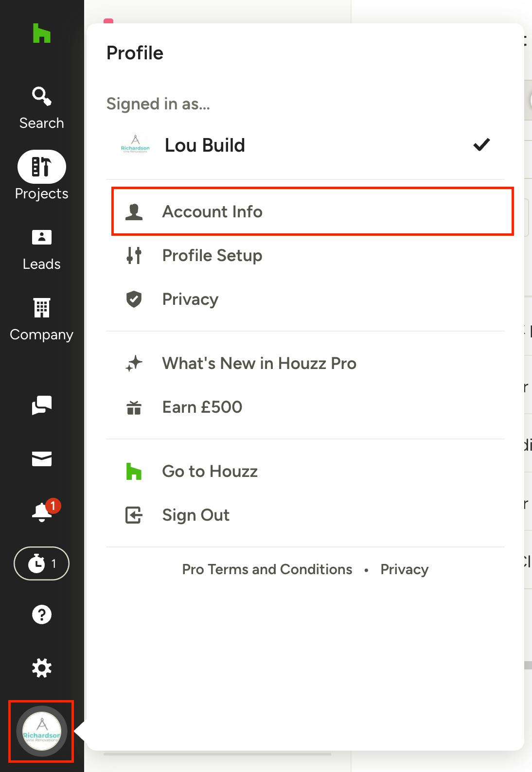Click the checkmark beside Lou Build
Viewport: 532px width, 772px height.
coord(481,144)
